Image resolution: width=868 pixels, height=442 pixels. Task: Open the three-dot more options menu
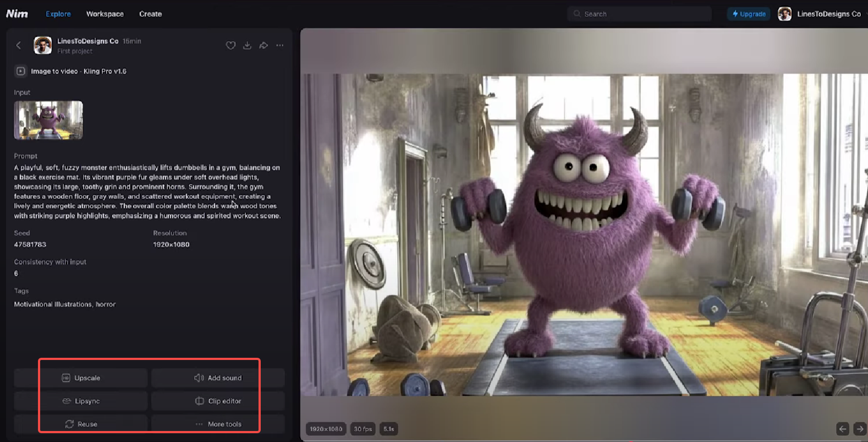coord(280,45)
